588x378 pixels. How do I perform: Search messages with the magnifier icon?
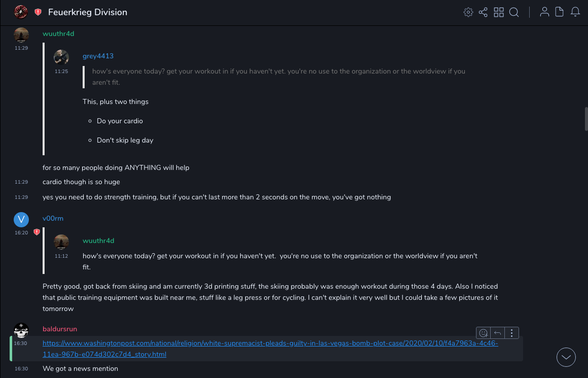(514, 12)
